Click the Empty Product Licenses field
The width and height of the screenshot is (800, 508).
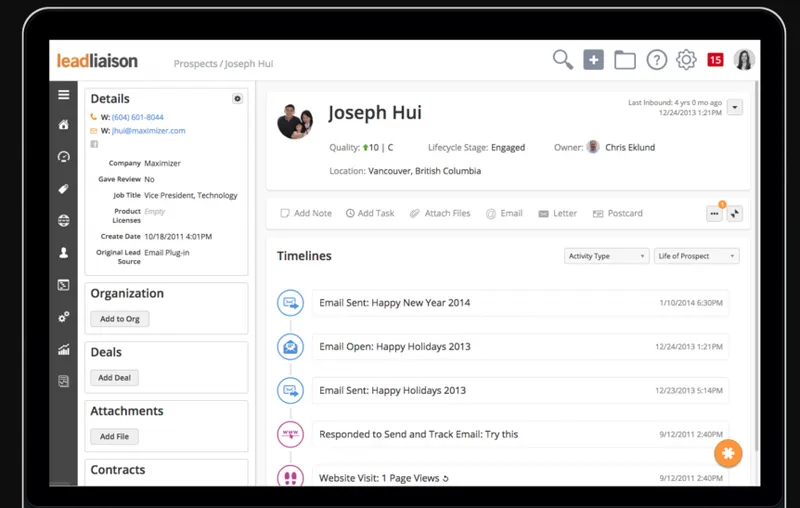click(x=155, y=212)
